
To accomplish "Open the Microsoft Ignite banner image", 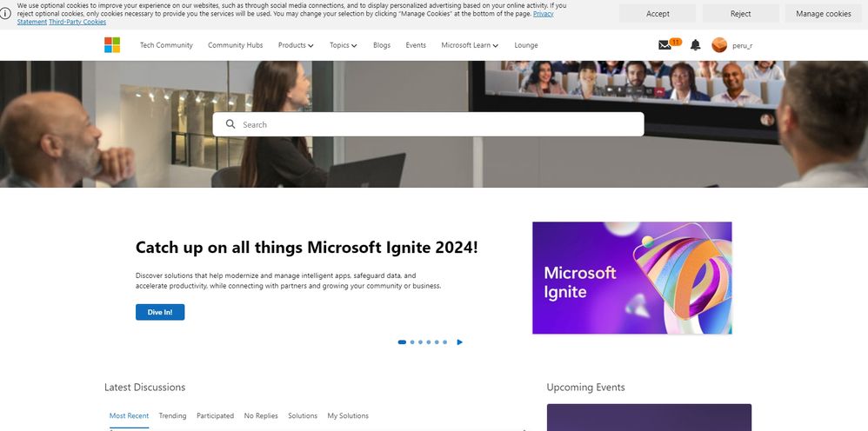I will tap(632, 278).
